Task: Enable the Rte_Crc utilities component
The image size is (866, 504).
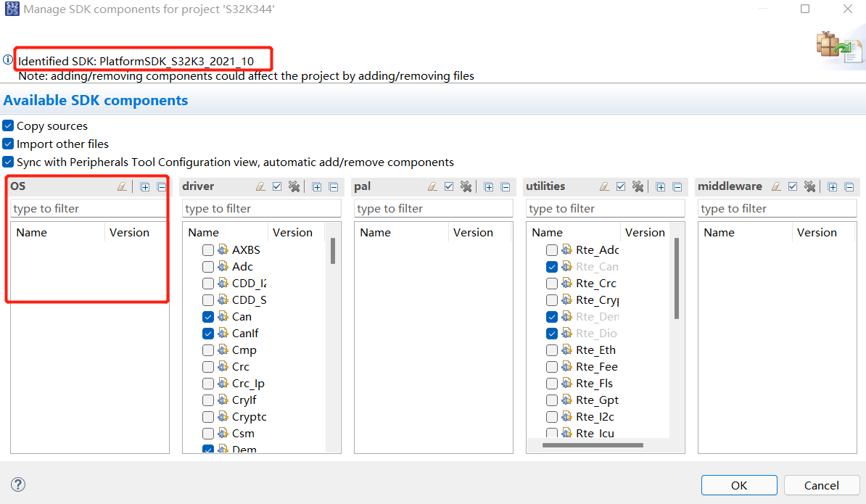Action: pyautogui.click(x=552, y=283)
